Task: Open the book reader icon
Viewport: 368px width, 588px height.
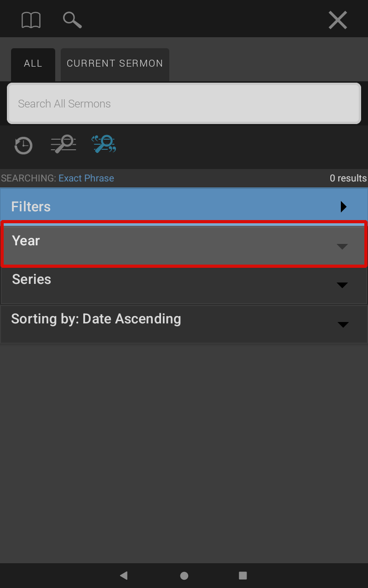Action: pos(31,20)
